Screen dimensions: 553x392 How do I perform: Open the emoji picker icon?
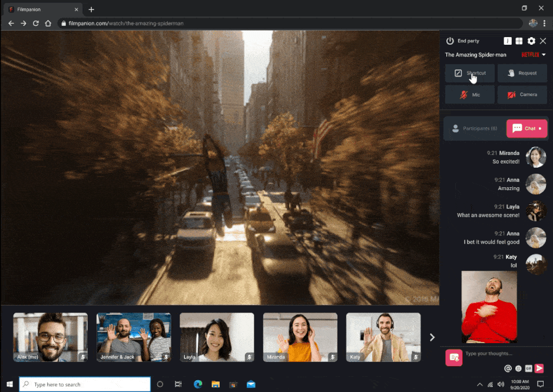pos(518,368)
